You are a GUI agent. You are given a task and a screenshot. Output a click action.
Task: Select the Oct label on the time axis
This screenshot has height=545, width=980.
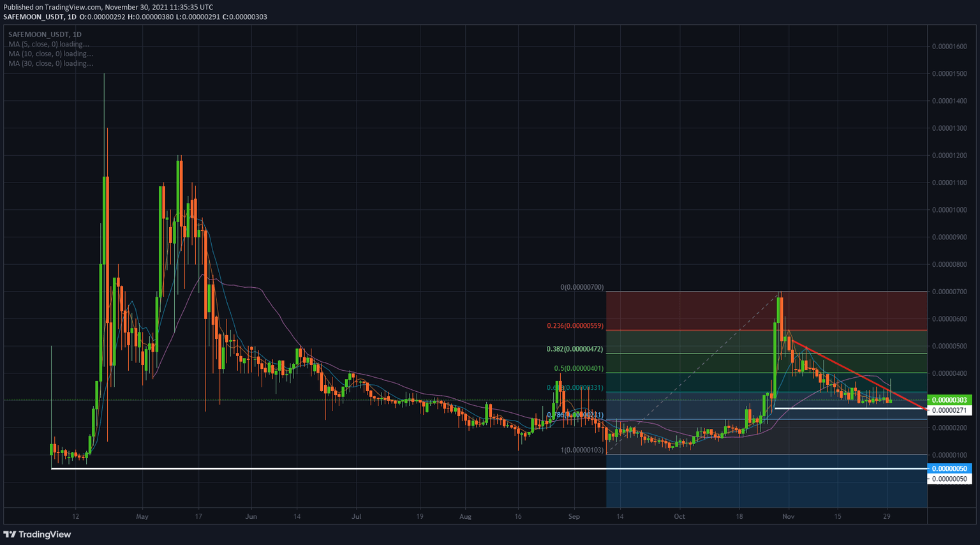(679, 517)
